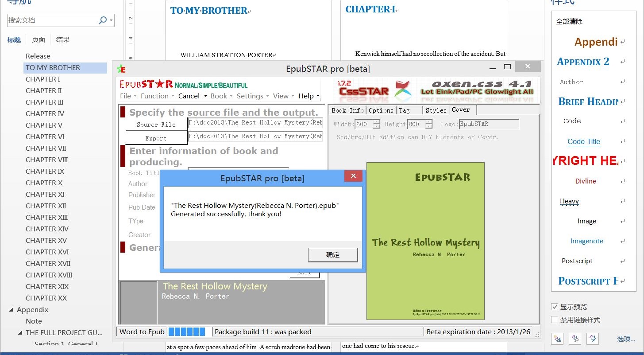Apply the Heavy style
The image size is (644, 355).
(x=569, y=201)
